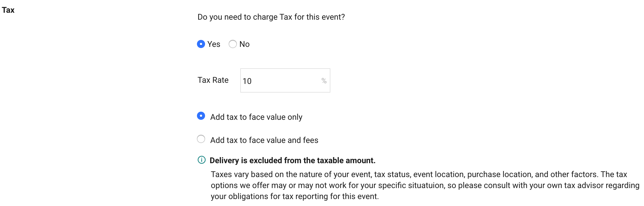Viewport: 644px width, 206px height.
Task: Click the Tax section heading
Action: click(x=8, y=10)
